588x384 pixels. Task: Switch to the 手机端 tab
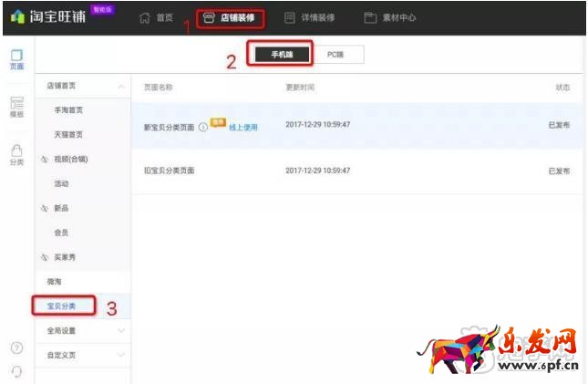pyautogui.click(x=282, y=55)
